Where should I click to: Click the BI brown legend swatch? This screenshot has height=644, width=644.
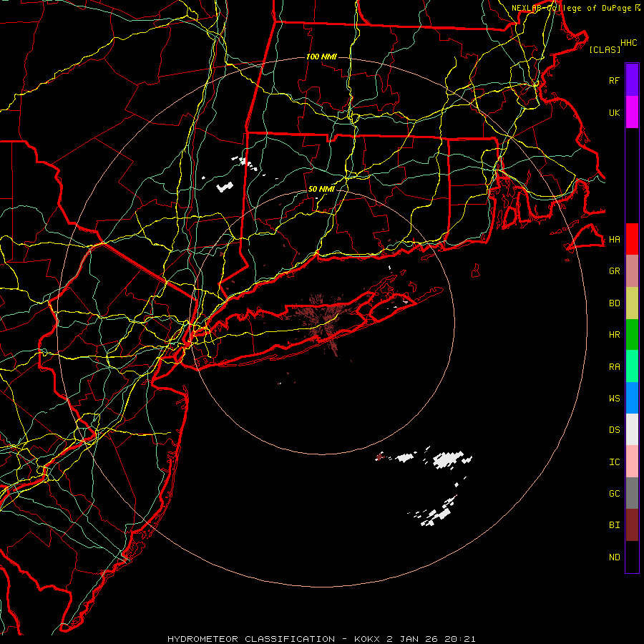[x=632, y=525]
